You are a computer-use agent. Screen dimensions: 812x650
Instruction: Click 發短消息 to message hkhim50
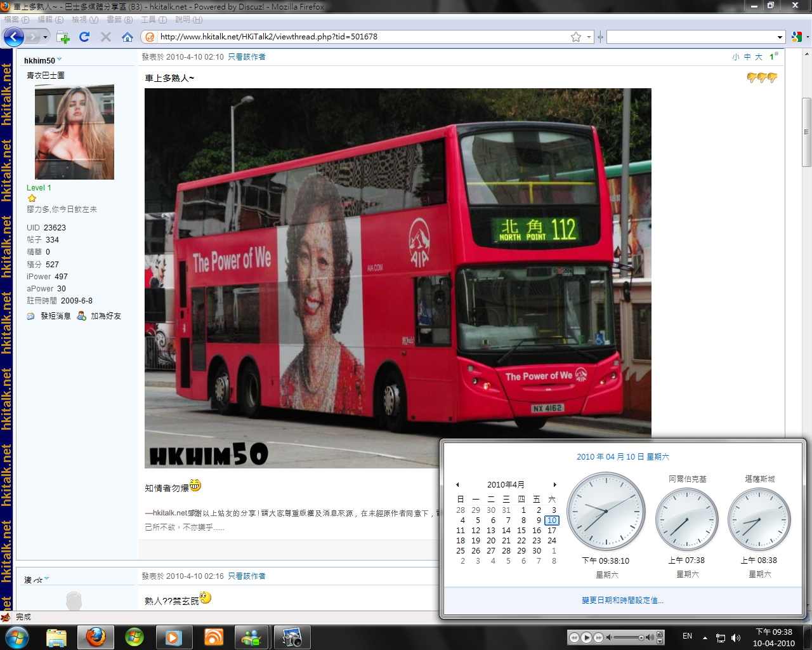[56, 316]
